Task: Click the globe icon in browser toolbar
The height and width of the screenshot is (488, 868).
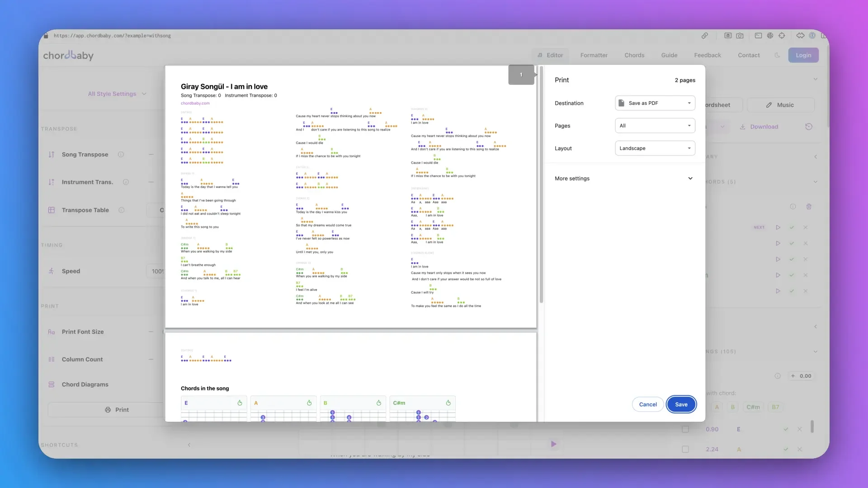Action: pos(770,36)
